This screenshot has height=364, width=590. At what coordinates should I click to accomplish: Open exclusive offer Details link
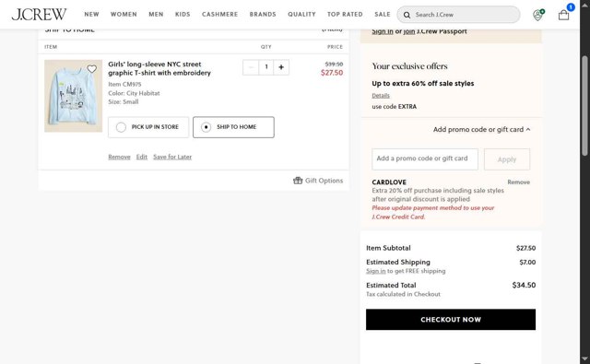[x=381, y=96]
